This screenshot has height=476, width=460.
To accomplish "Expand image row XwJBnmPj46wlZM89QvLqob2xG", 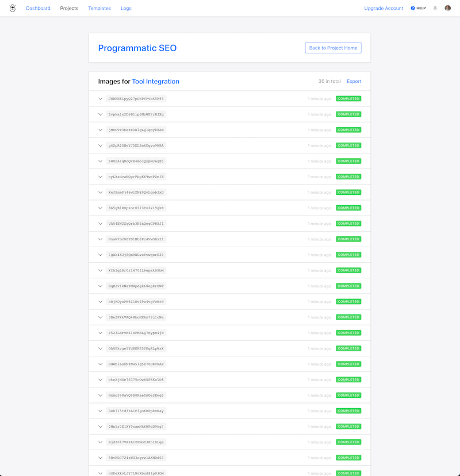I will click(x=100, y=193).
